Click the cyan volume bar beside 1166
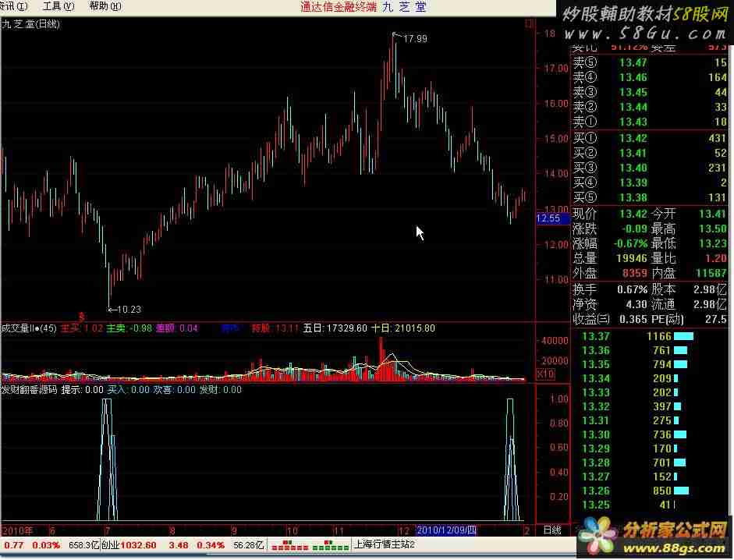The height and width of the screenshot is (560, 734). tap(683, 336)
